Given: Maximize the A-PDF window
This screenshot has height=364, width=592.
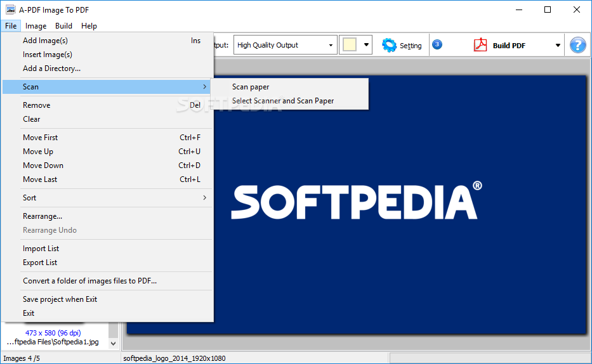Looking at the screenshot, I should point(548,10).
